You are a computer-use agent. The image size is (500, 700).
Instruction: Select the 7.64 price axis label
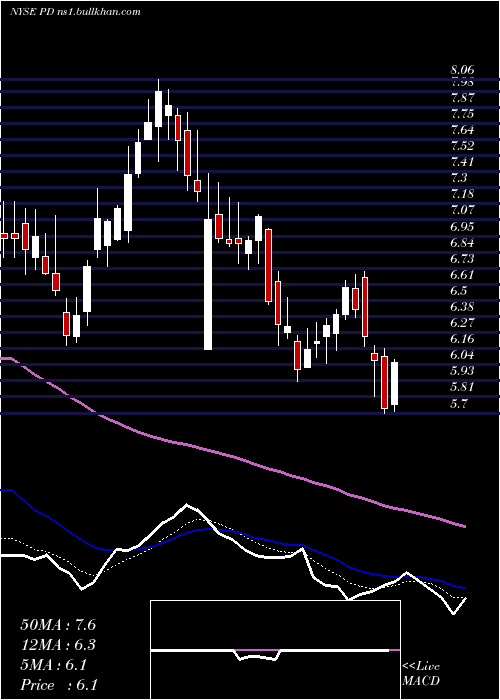[462, 130]
